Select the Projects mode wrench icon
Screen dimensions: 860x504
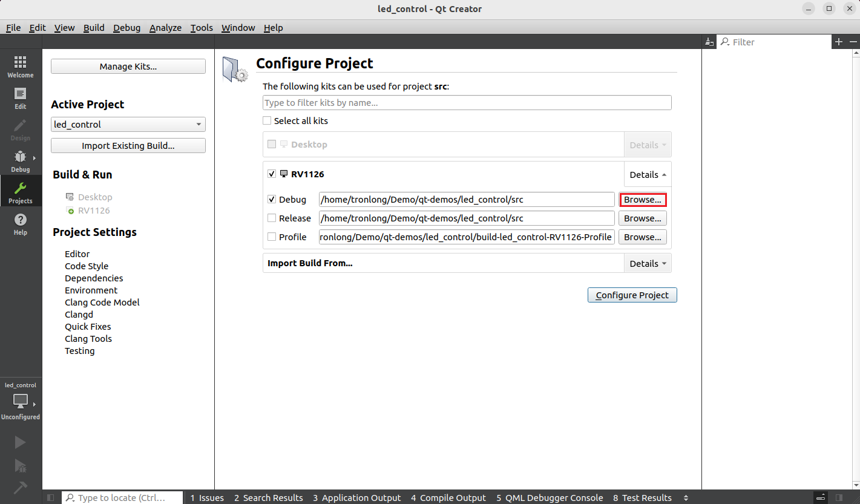coord(21,188)
